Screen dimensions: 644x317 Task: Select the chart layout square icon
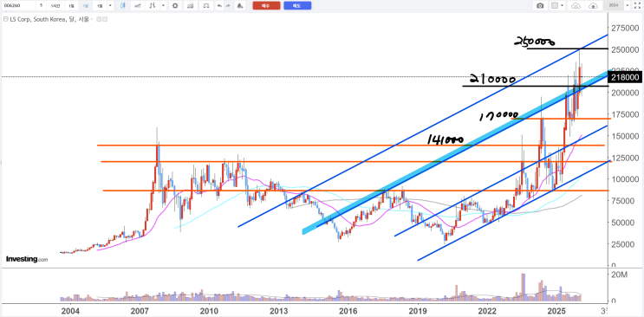(555, 5)
